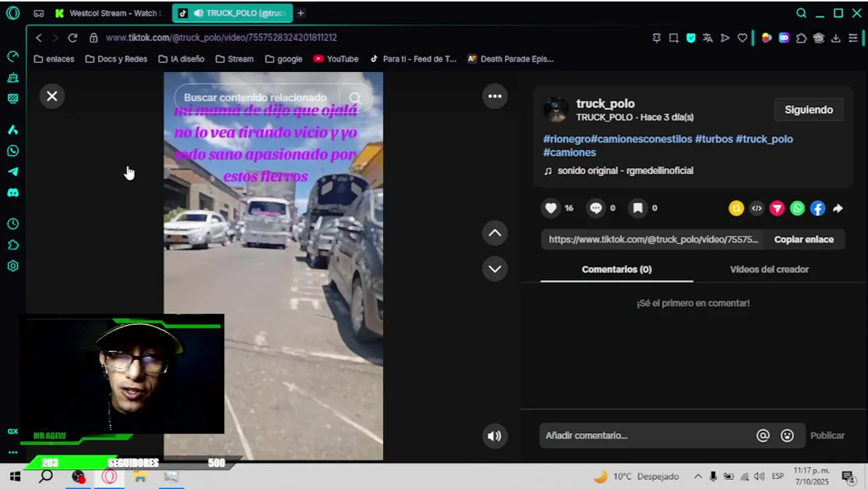
Task: Open downloads icon in toolbar
Action: click(835, 38)
